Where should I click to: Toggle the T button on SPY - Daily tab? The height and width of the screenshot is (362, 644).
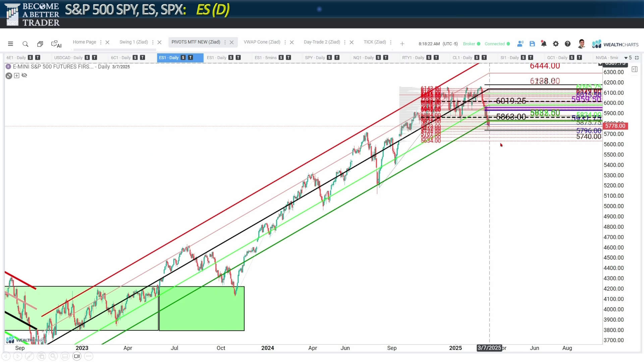tap(337, 58)
